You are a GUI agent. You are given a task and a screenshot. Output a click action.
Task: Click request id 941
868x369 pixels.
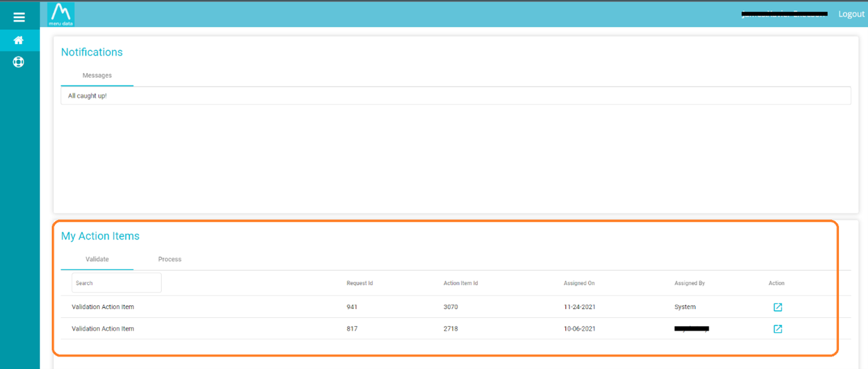point(351,307)
